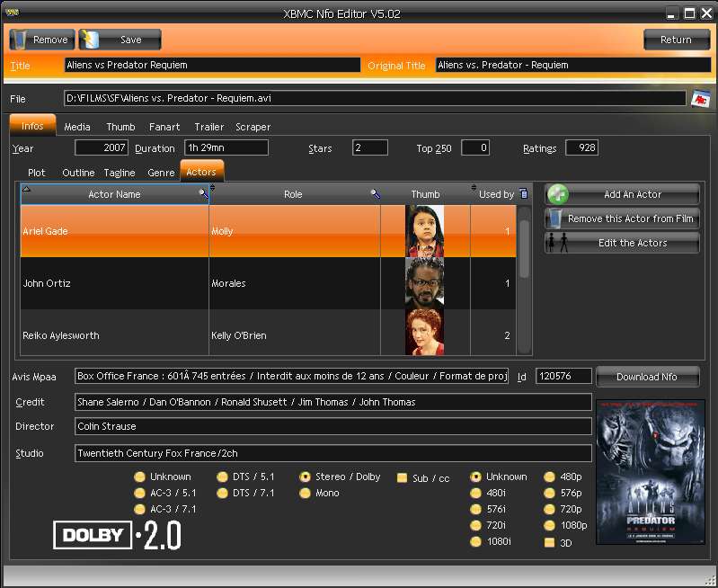Click the Edit the Actors button label
This screenshot has height=588, width=718.
633,243
